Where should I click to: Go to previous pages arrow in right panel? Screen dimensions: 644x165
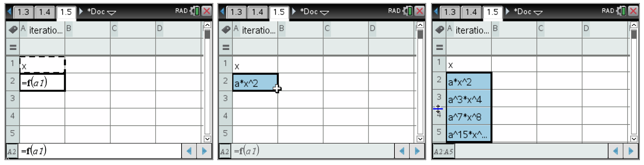pos(436,12)
